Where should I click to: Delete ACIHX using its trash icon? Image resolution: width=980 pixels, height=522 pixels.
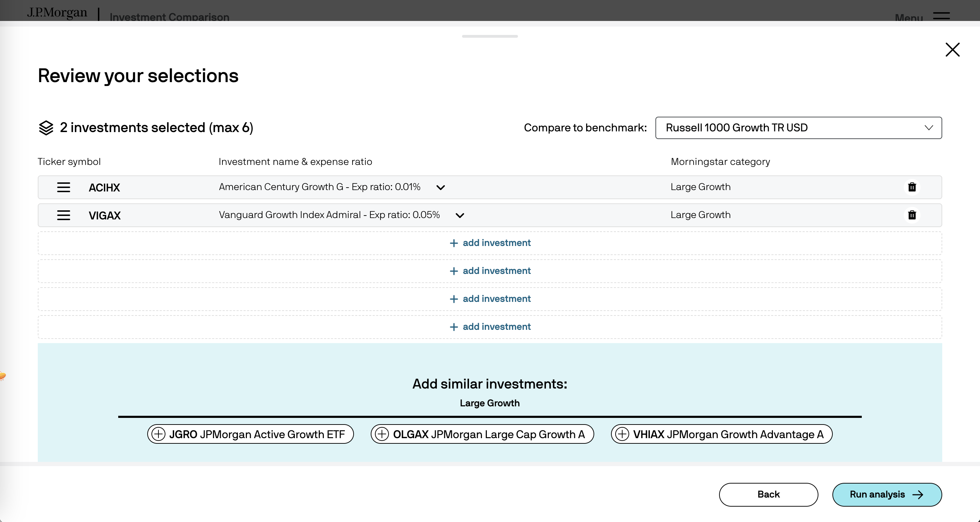click(x=912, y=187)
